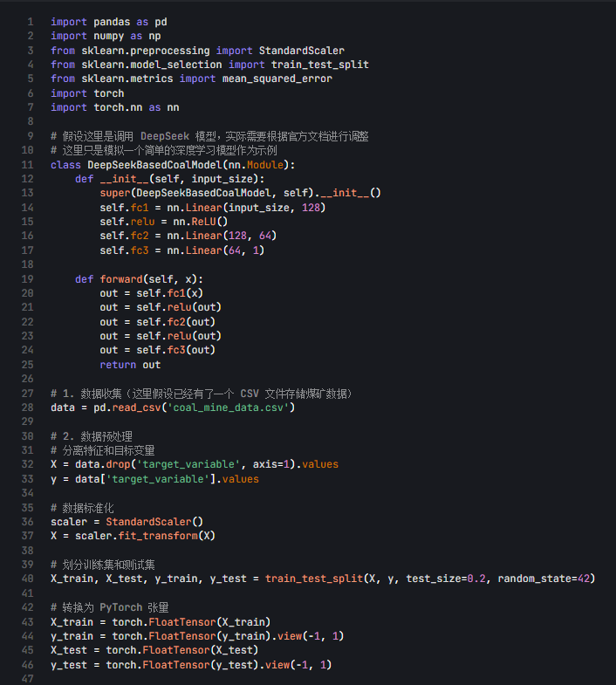Click 'random_state=42' on line 40

pyautogui.click(x=544, y=579)
